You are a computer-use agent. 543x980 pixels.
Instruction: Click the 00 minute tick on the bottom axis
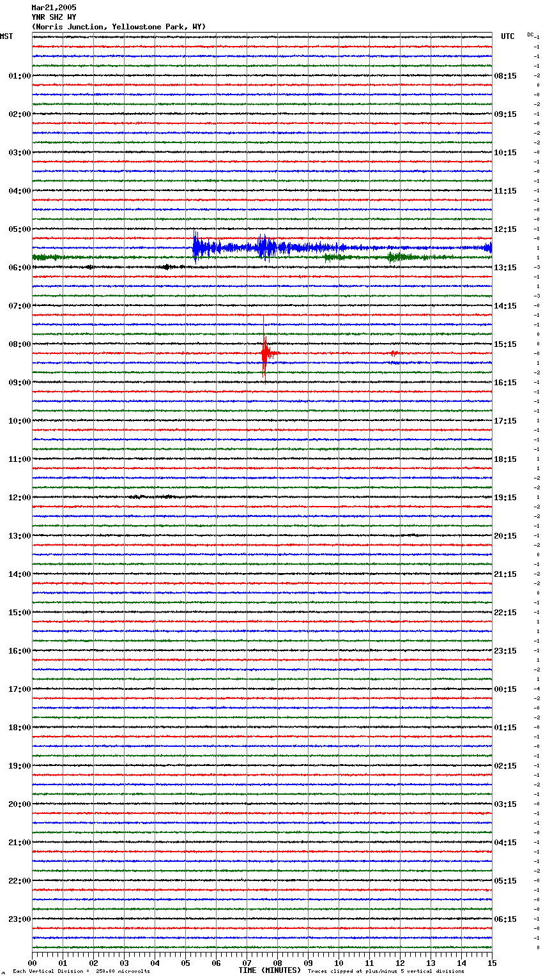32,963
